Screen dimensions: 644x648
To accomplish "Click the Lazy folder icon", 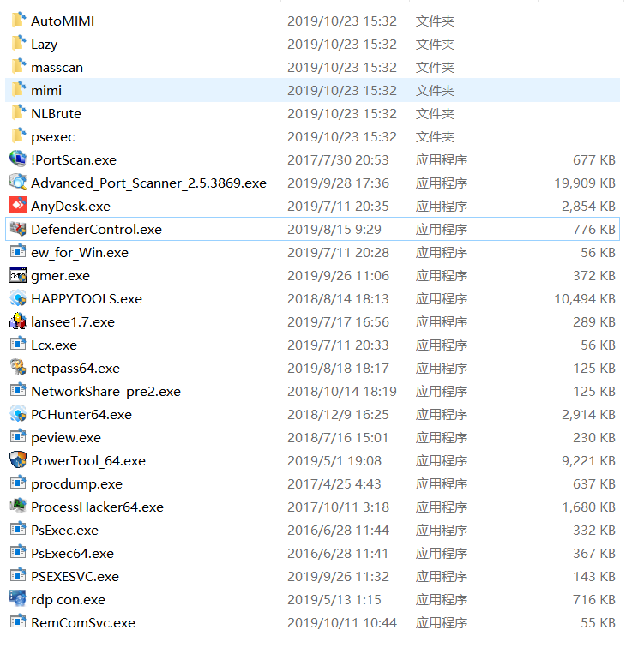I will [x=18, y=44].
